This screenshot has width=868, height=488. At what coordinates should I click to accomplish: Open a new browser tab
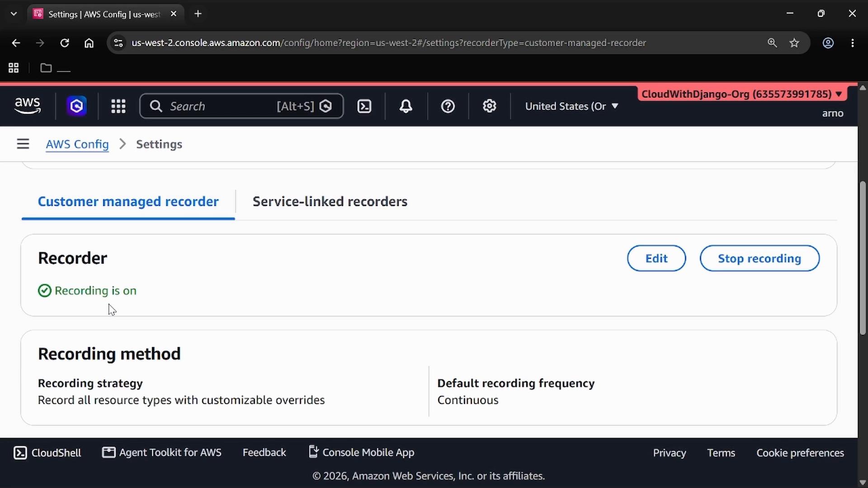coord(198,14)
